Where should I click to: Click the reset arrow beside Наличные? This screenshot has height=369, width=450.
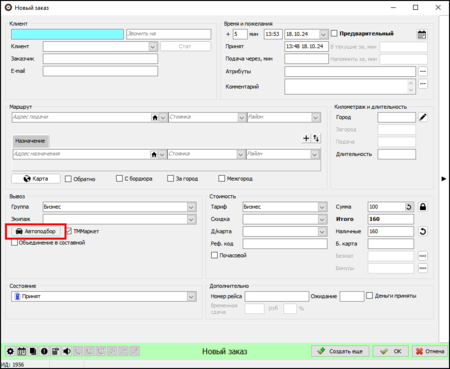(x=423, y=231)
